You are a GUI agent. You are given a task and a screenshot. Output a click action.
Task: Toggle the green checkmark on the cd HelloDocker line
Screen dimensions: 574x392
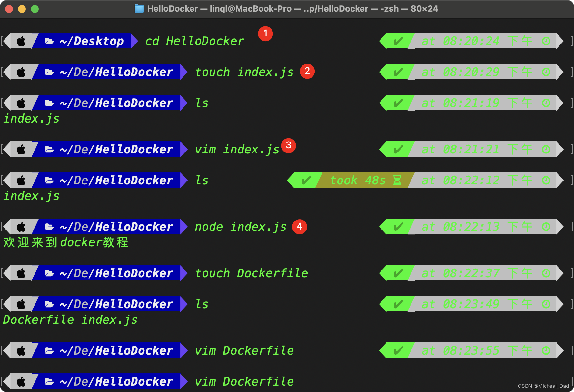398,41
